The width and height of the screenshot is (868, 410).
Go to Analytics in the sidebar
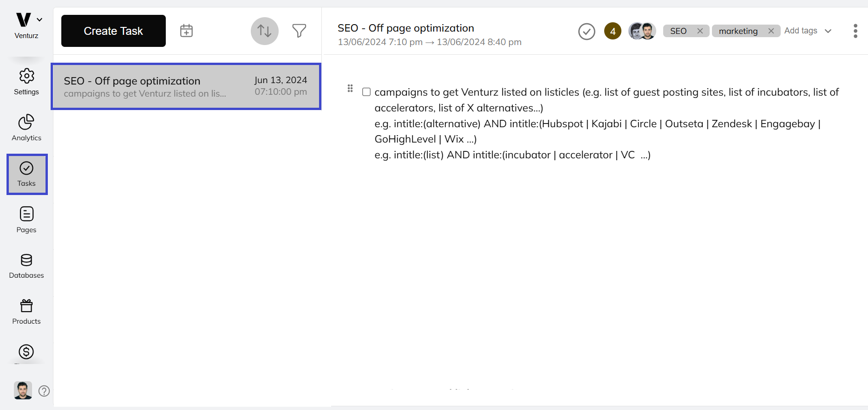coord(26,128)
